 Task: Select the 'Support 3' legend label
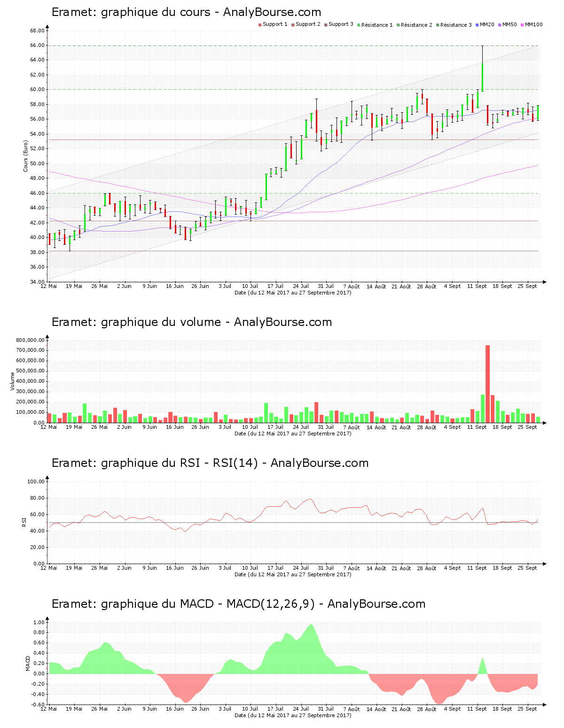(341, 24)
